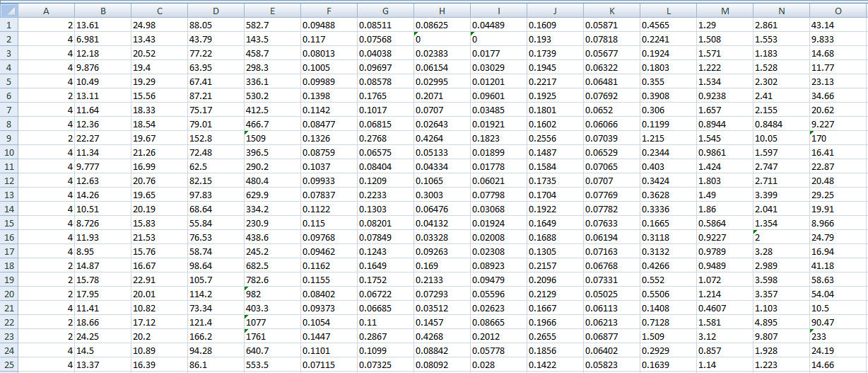Select cell H2 containing 0
Viewport: 868px width, 373px height.
point(442,39)
